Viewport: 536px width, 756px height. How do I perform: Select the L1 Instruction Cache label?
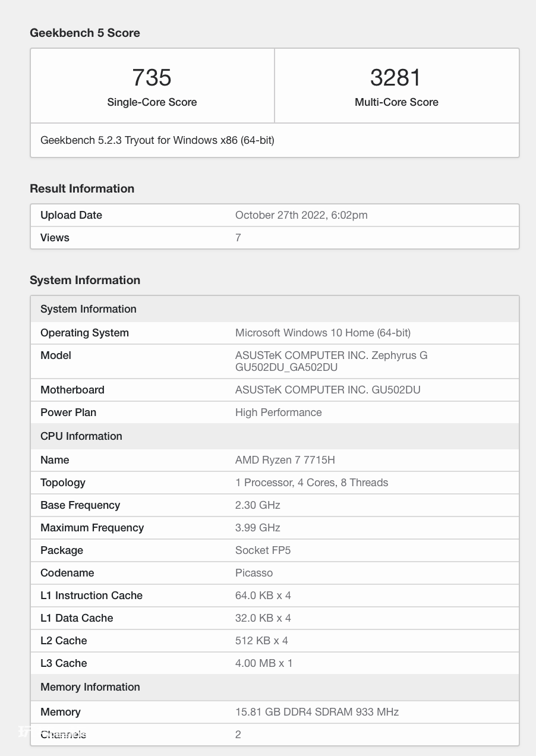point(92,596)
